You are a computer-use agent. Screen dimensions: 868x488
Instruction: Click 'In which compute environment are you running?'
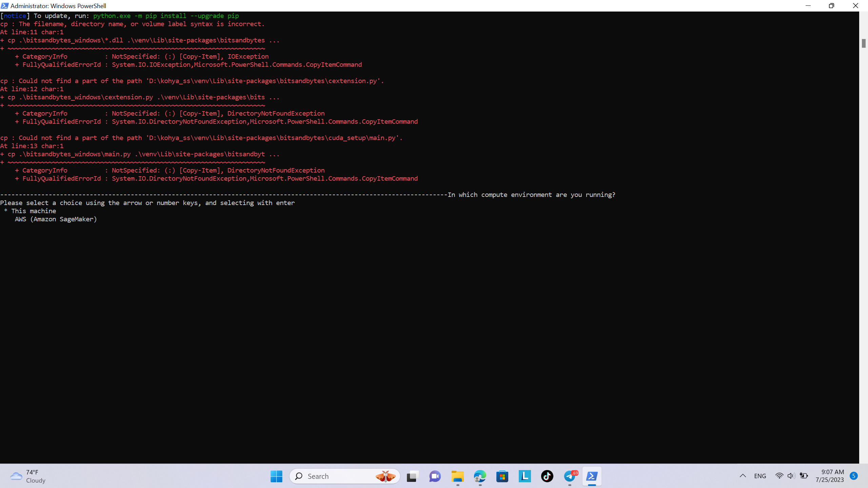pyautogui.click(x=531, y=195)
